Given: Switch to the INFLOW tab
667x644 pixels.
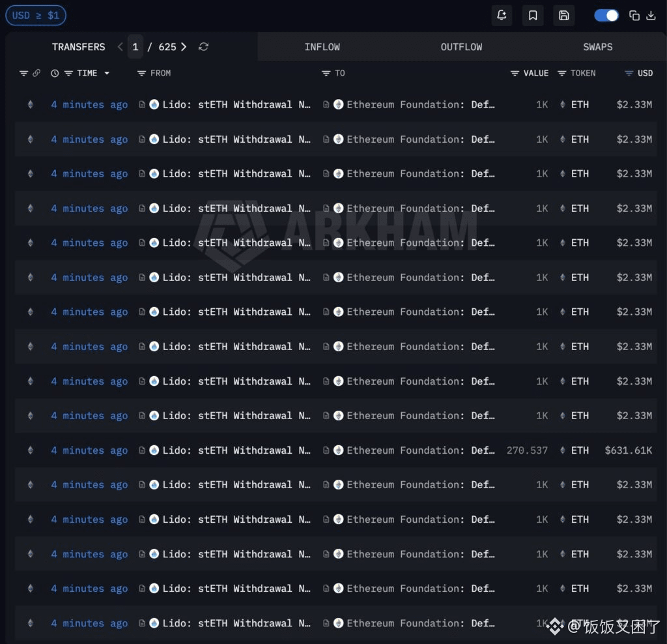Looking at the screenshot, I should (x=322, y=47).
